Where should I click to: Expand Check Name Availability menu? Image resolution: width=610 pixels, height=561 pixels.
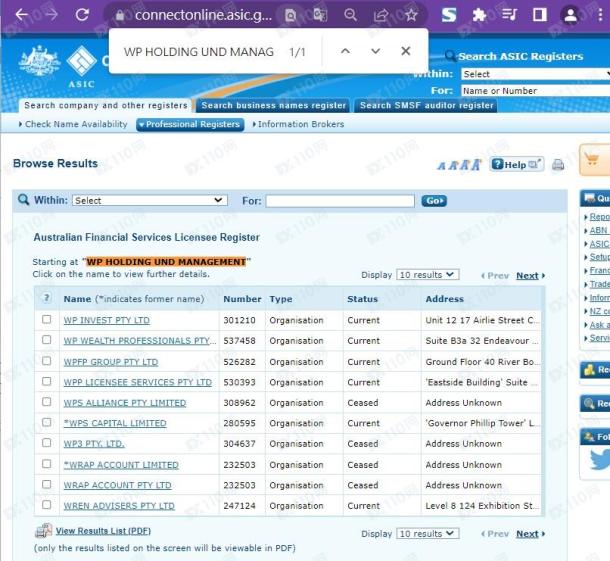pyautogui.click(x=73, y=124)
